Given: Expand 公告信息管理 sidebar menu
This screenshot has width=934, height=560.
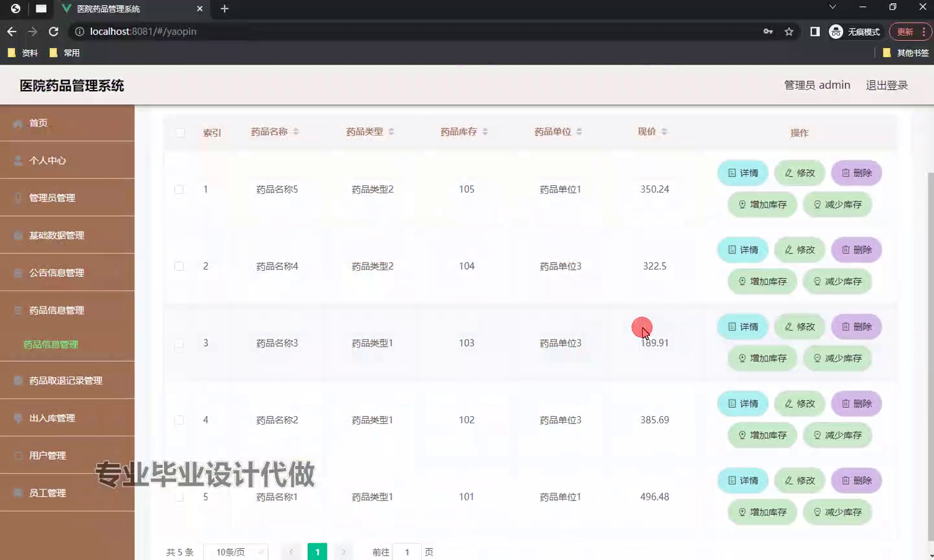Looking at the screenshot, I should pos(67,273).
